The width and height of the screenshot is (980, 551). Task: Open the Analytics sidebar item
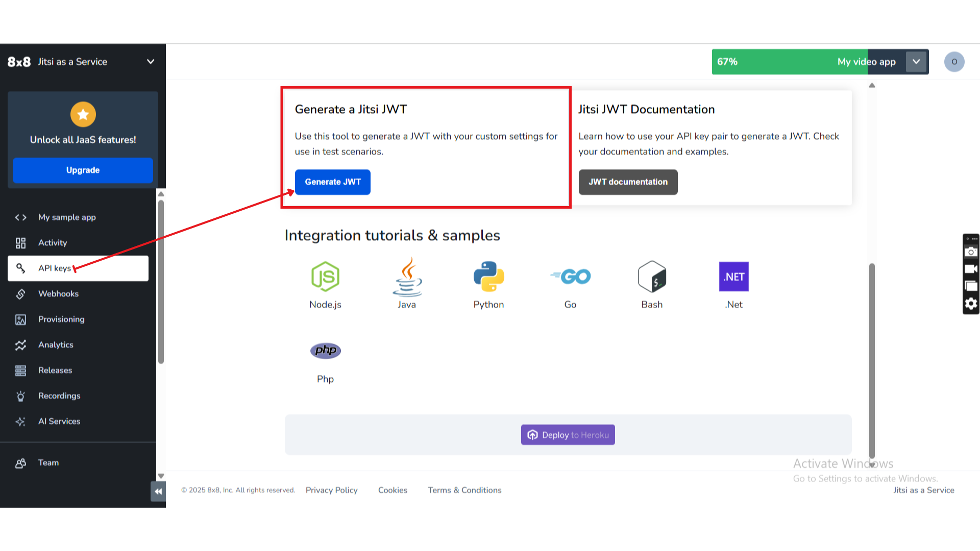tap(56, 345)
